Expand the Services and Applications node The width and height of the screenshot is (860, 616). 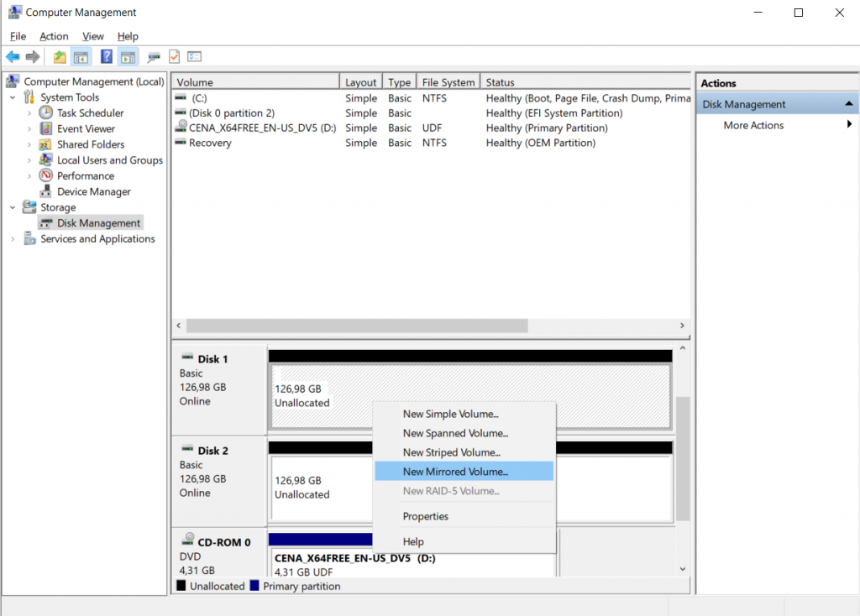coord(13,239)
